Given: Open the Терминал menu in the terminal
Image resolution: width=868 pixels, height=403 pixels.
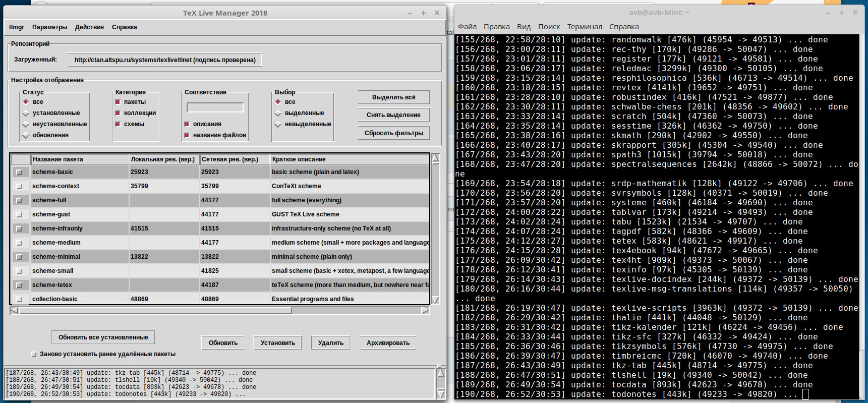Looking at the screenshot, I should 585,27.
